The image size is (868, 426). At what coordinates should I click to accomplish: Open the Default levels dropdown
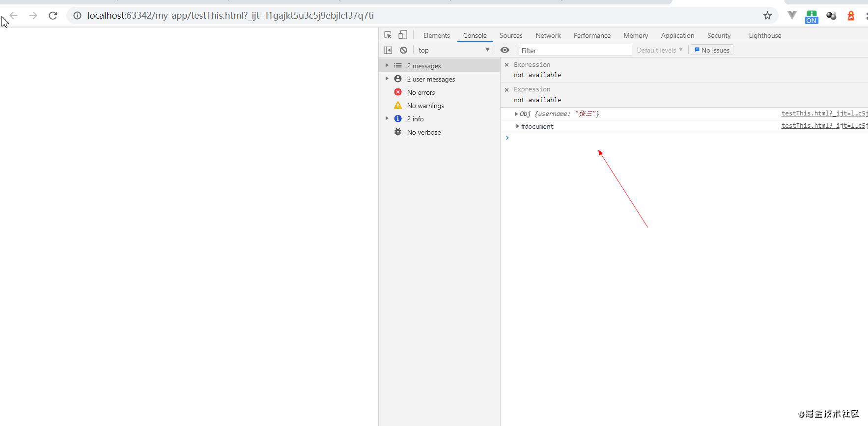[x=660, y=50]
